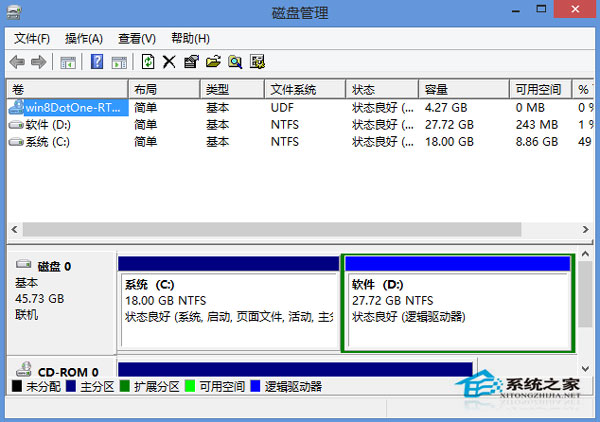Click the disk pane scroll down arrow
The image size is (600, 422).
click(585, 369)
